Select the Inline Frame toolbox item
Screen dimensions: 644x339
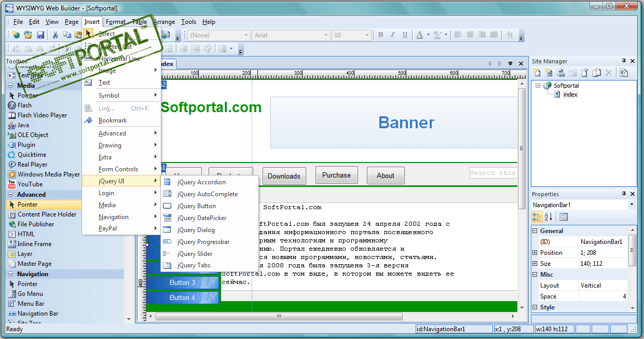[34, 244]
